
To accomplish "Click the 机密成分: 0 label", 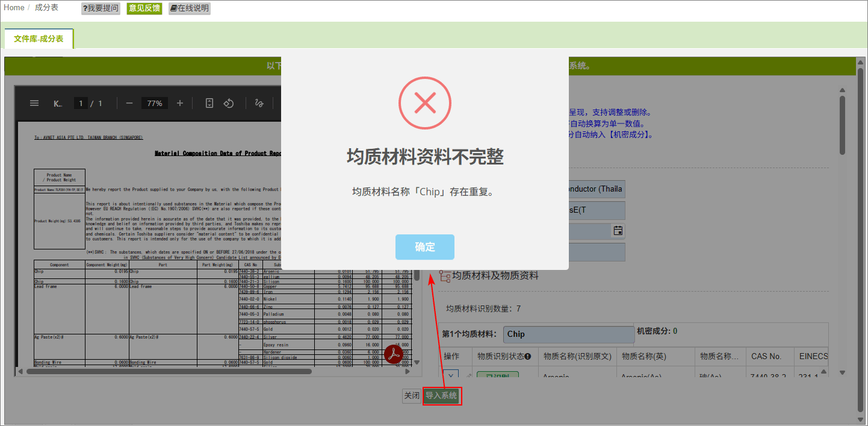I will 657,331.
